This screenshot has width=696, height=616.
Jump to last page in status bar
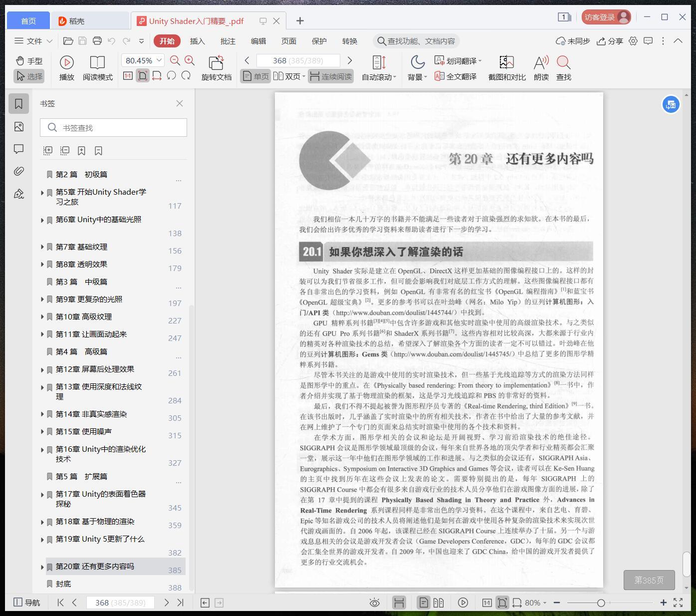tap(181, 603)
